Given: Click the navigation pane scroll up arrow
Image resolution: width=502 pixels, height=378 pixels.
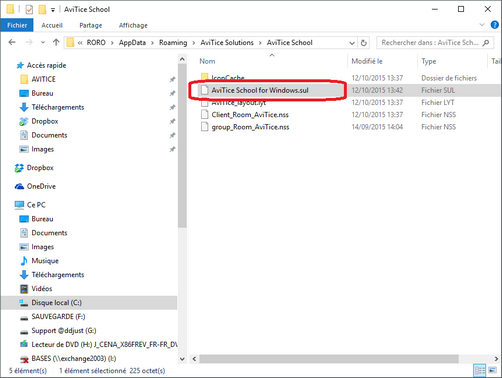Looking at the screenshot, I should tap(182, 59).
